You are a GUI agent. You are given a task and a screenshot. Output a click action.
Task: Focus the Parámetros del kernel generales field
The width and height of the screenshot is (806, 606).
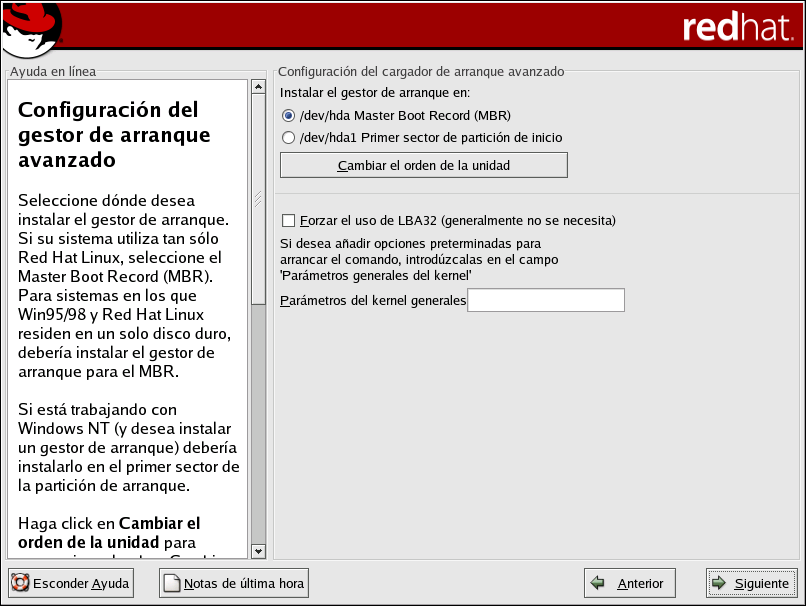pos(546,300)
